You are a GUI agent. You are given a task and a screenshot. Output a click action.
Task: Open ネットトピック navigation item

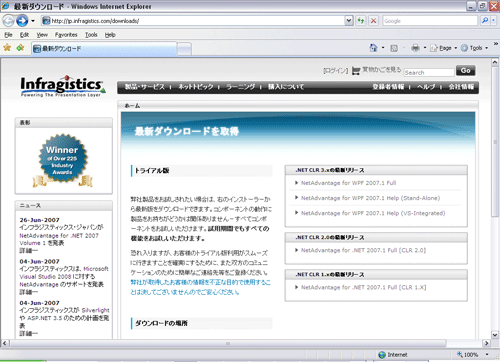[x=196, y=87]
